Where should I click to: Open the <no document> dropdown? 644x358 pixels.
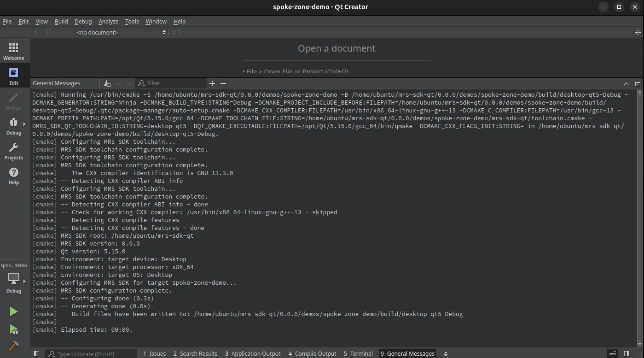(122, 32)
